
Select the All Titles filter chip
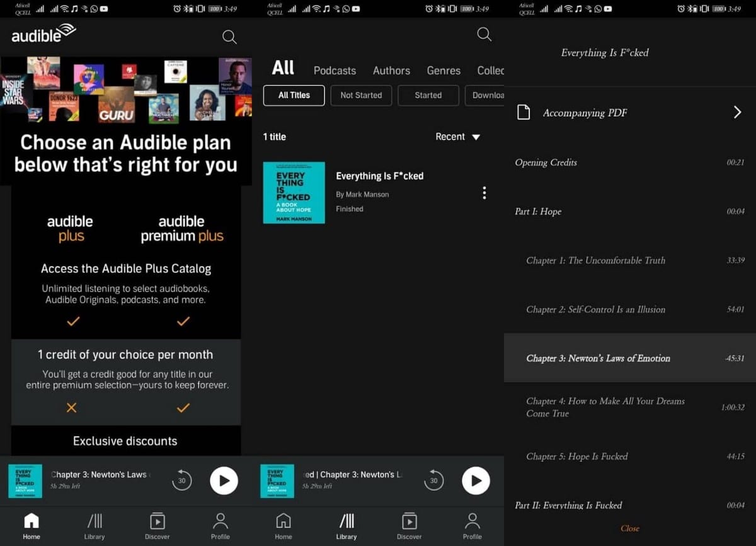coord(294,95)
